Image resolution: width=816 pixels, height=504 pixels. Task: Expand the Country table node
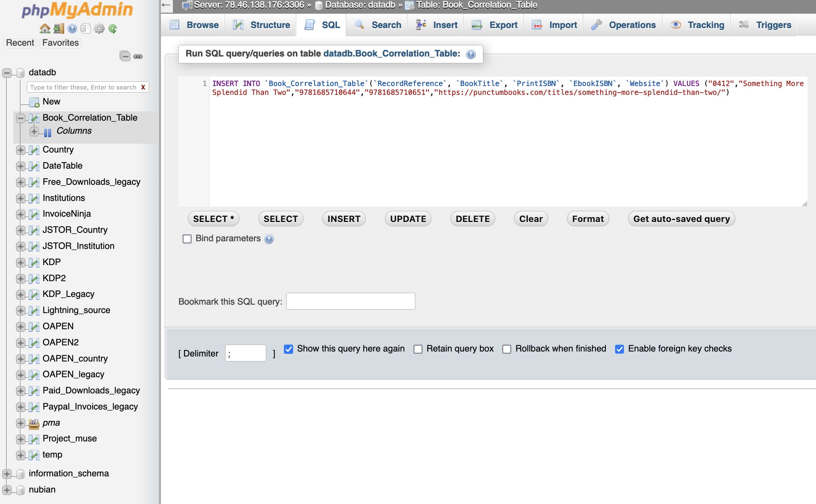click(21, 150)
